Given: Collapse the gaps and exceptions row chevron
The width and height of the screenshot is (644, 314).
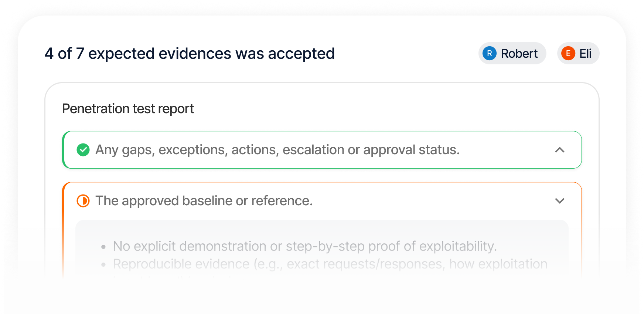Looking at the screenshot, I should point(560,150).
